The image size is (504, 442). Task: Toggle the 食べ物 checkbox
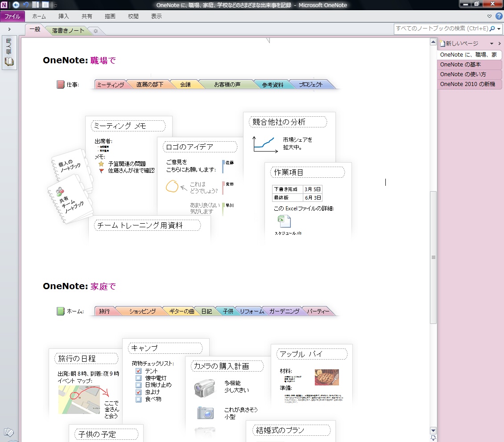(x=139, y=399)
